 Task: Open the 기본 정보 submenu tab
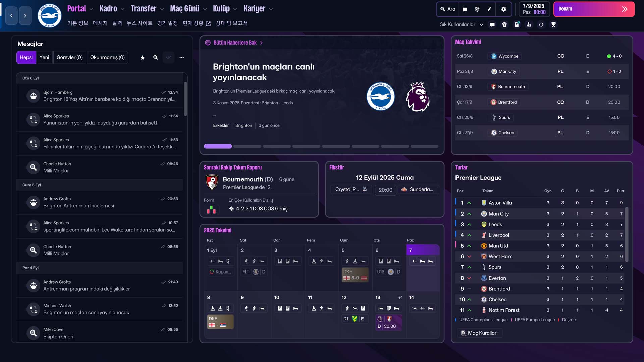pos(77,23)
